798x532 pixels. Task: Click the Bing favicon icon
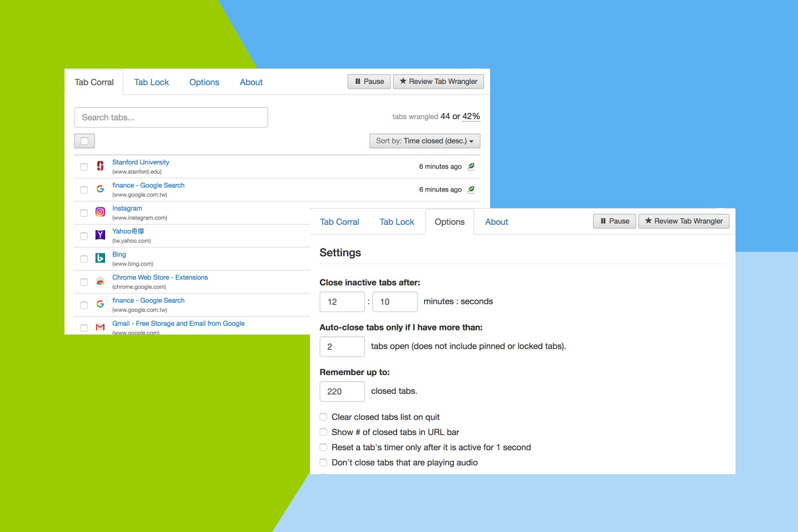(x=100, y=259)
